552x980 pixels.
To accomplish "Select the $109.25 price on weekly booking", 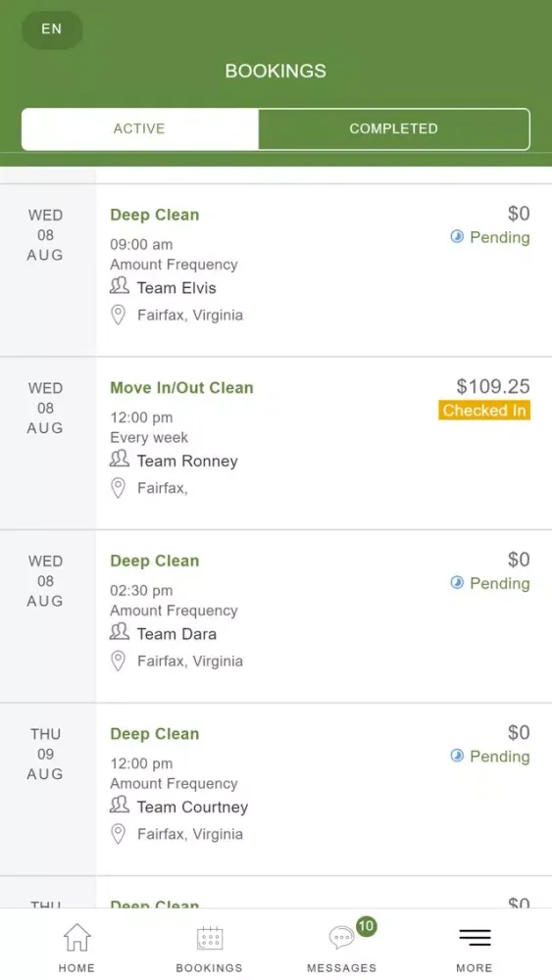I will 492,386.
